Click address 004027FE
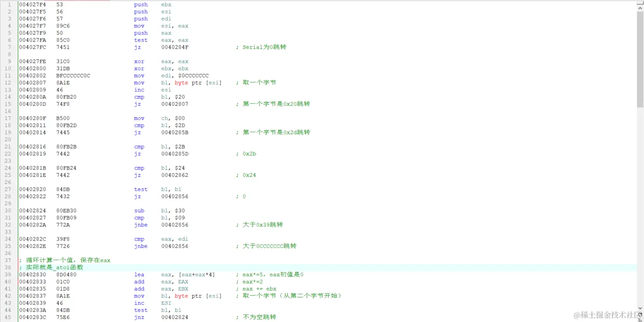The image size is (644, 322). coord(33,61)
